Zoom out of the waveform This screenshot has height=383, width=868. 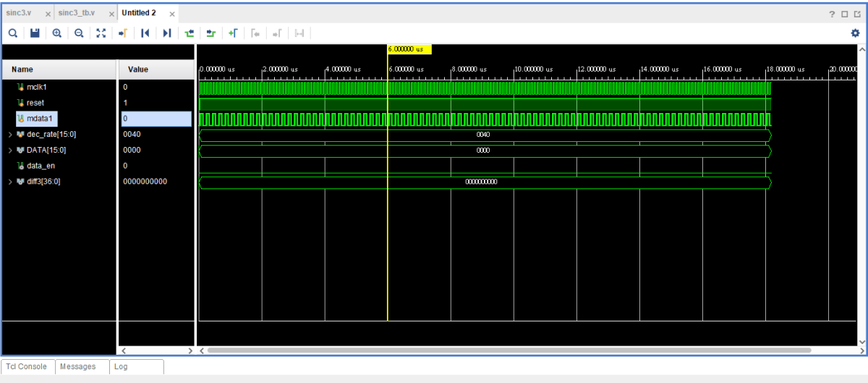78,33
